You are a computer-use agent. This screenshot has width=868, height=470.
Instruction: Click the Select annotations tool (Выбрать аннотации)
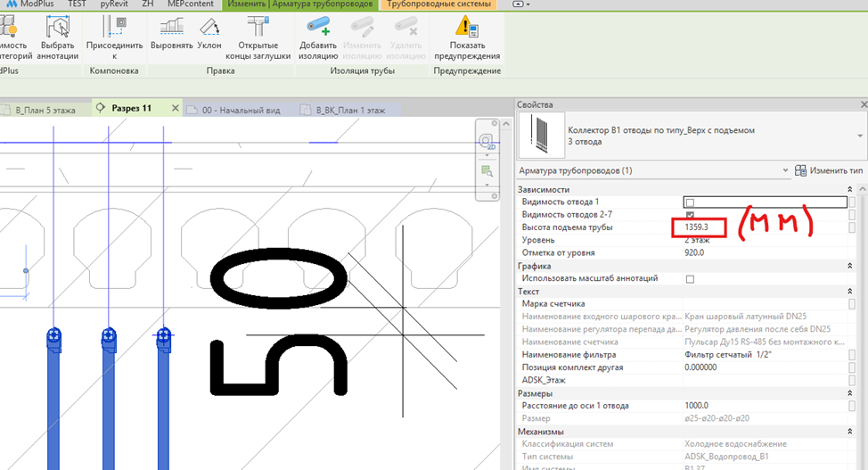pos(58,37)
